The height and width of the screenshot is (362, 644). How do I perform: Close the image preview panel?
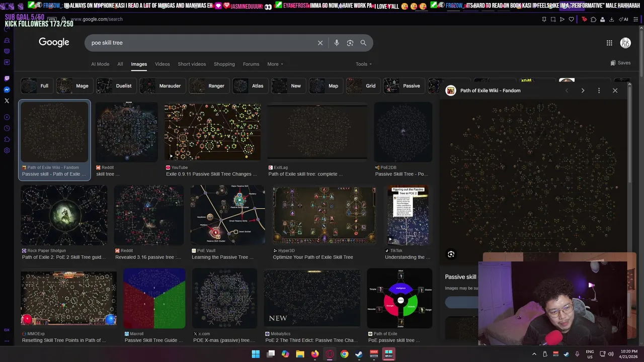(x=615, y=90)
